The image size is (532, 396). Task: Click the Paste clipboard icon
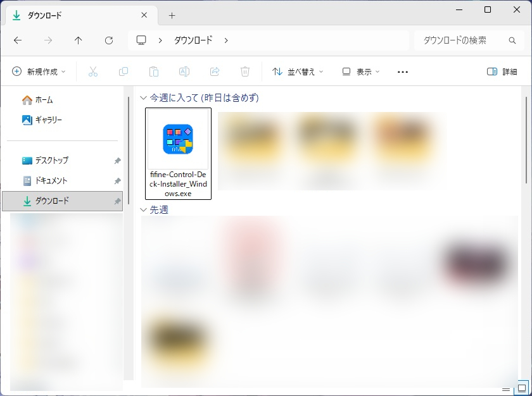point(154,72)
